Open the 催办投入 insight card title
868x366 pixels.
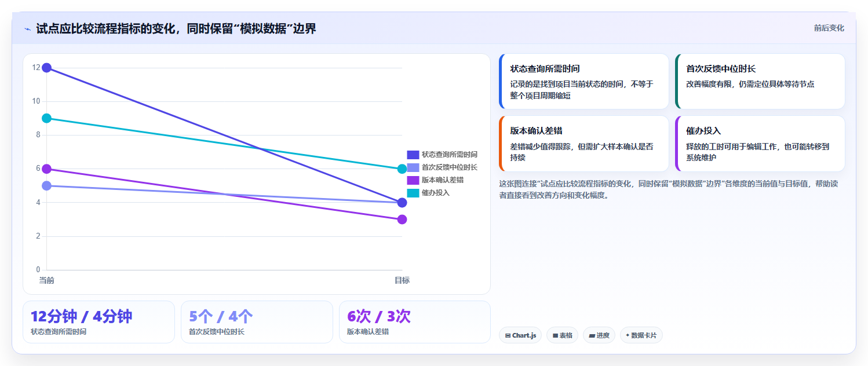click(703, 131)
